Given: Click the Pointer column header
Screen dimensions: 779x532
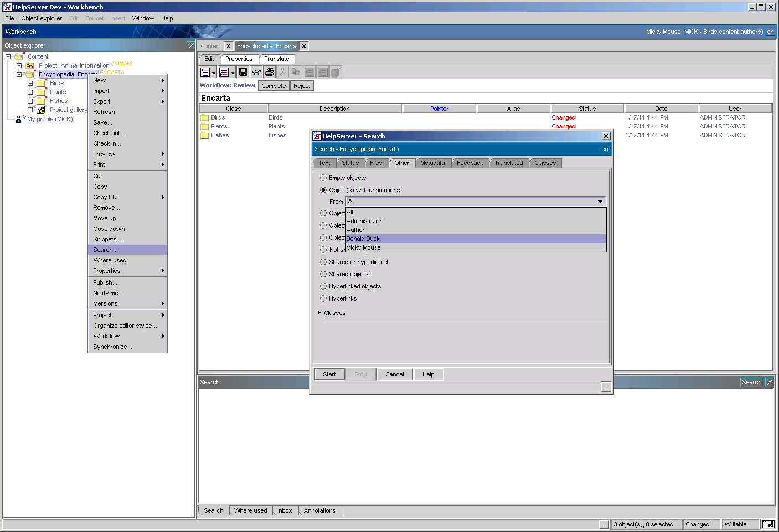Looking at the screenshot, I should pos(440,109).
